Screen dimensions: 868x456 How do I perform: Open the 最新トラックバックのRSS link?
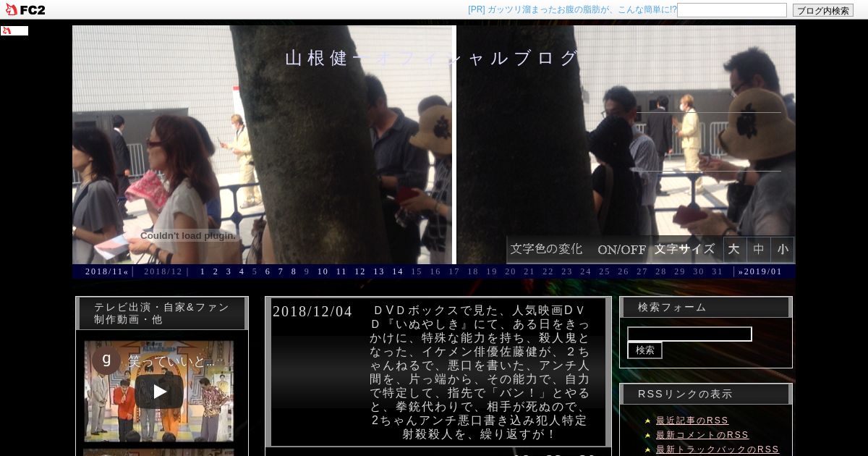click(718, 449)
